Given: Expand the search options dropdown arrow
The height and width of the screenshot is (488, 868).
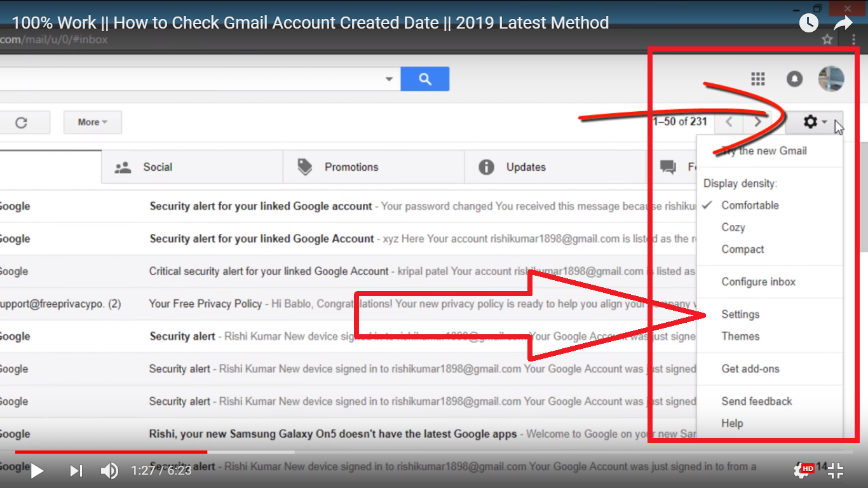Looking at the screenshot, I should 389,78.
